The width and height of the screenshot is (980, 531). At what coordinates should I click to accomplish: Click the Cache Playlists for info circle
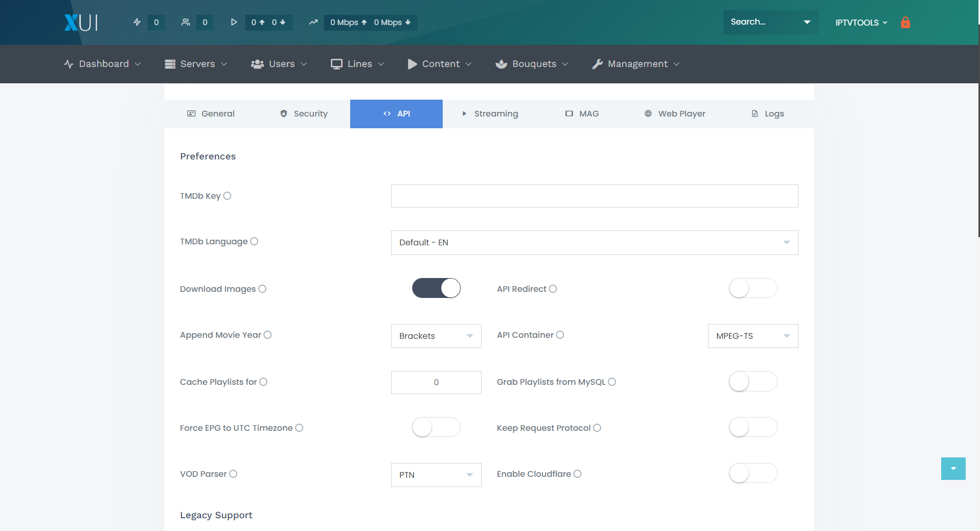pyautogui.click(x=263, y=382)
